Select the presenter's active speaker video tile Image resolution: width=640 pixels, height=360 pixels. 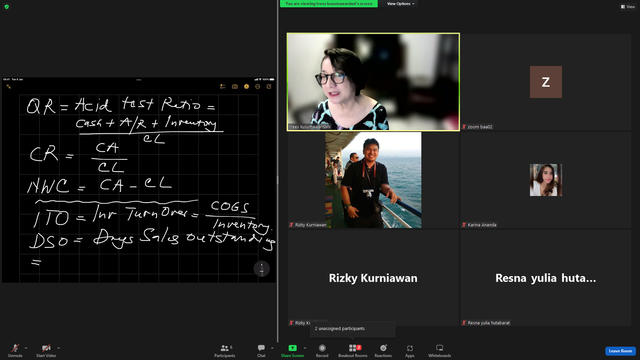[373, 82]
